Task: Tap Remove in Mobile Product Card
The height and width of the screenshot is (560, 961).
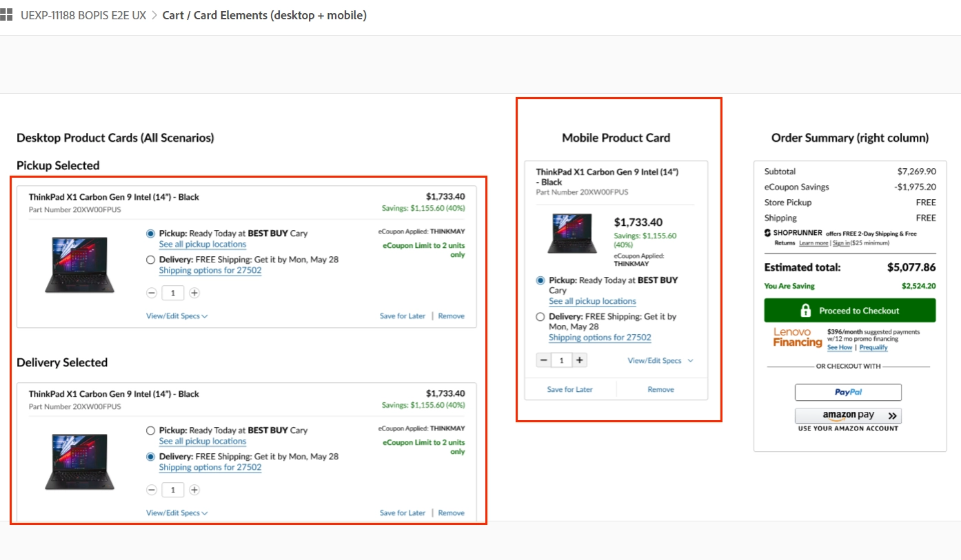Action: pyautogui.click(x=661, y=390)
